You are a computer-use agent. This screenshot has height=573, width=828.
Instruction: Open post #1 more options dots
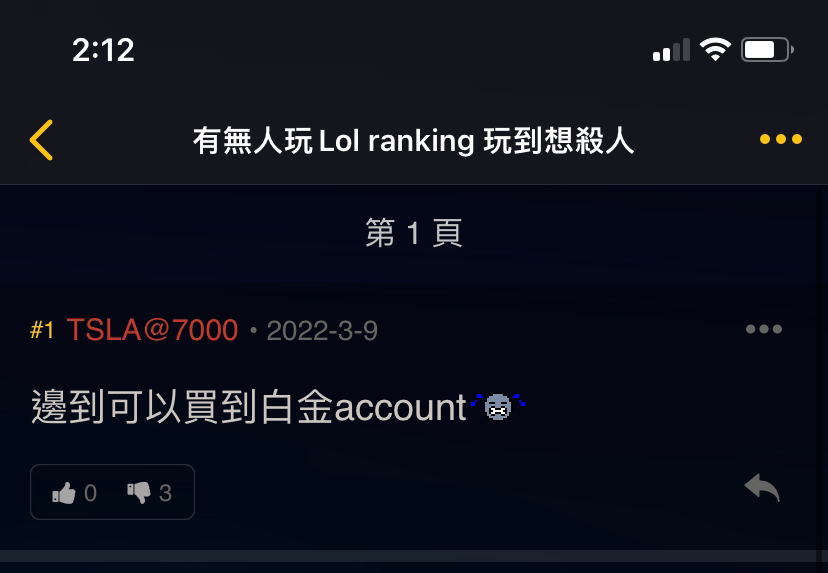click(x=764, y=329)
